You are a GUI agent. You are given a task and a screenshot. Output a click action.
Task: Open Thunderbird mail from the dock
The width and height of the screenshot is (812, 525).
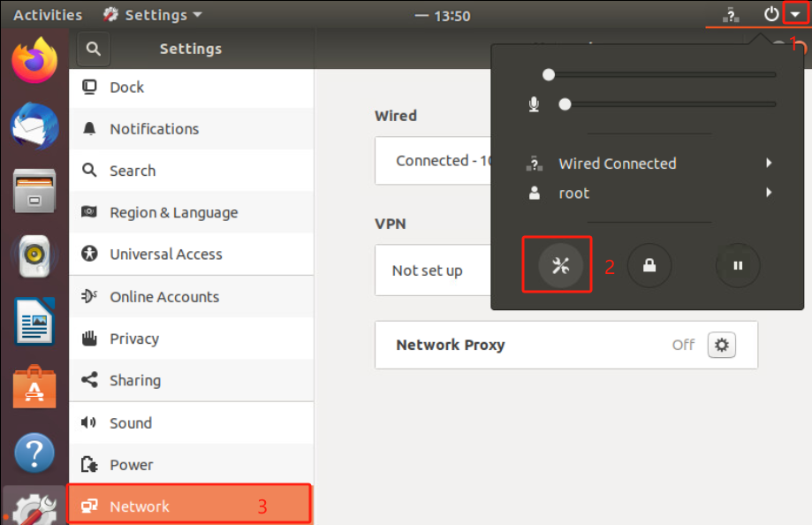click(34, 126)
